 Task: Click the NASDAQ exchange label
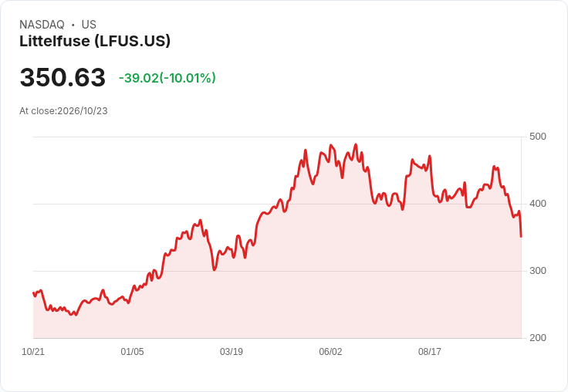42,25
